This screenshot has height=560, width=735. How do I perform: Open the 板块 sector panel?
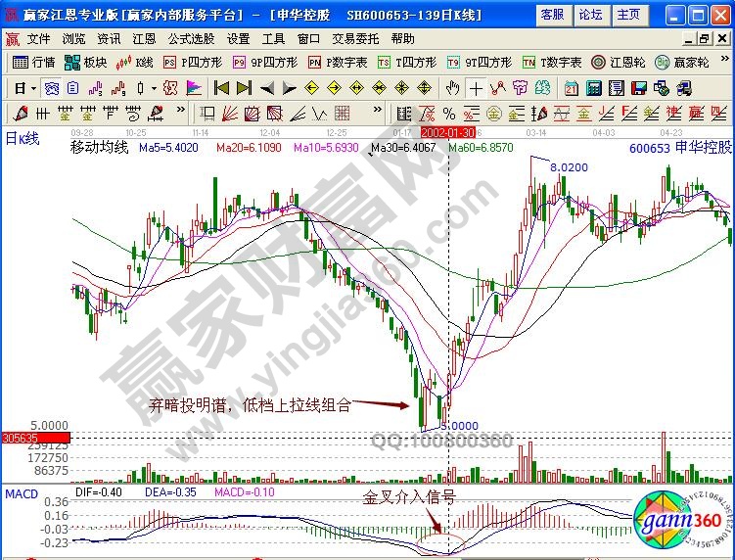pos(85,62)
